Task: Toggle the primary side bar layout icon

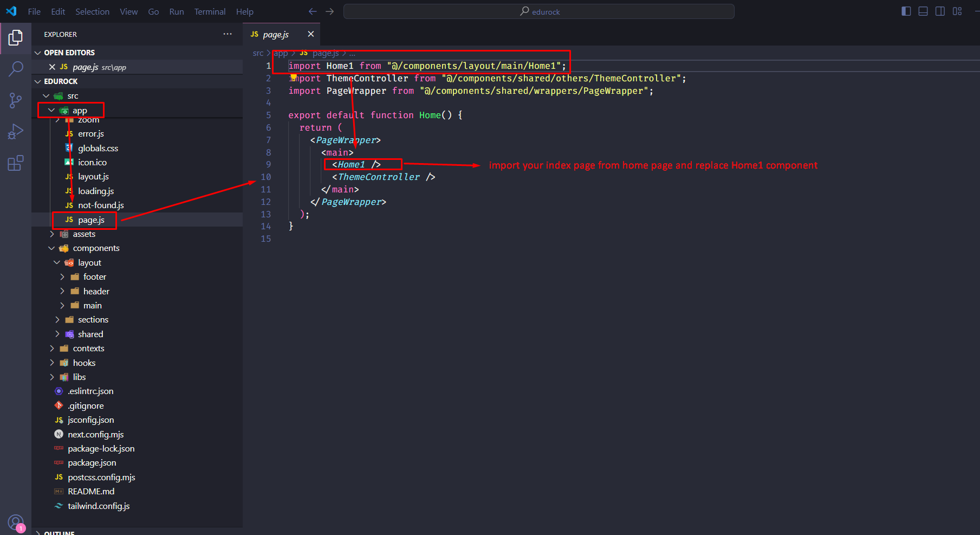Action: click(x=906, y=11)
